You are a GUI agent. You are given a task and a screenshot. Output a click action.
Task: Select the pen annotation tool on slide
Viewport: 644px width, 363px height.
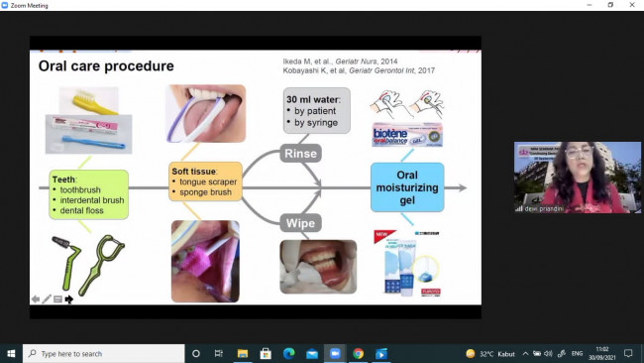pos(47,299)
